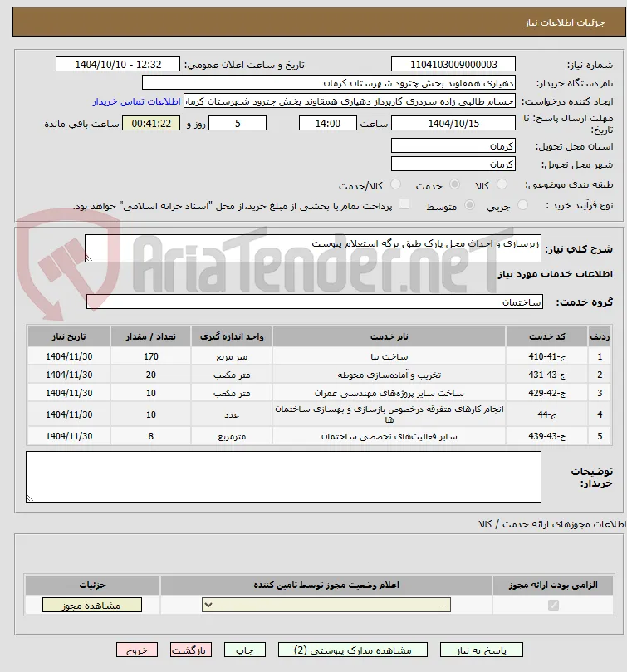Click the remaining days field showing 5
This screenshot has width=627, height=672.
(x=238, y=124)
